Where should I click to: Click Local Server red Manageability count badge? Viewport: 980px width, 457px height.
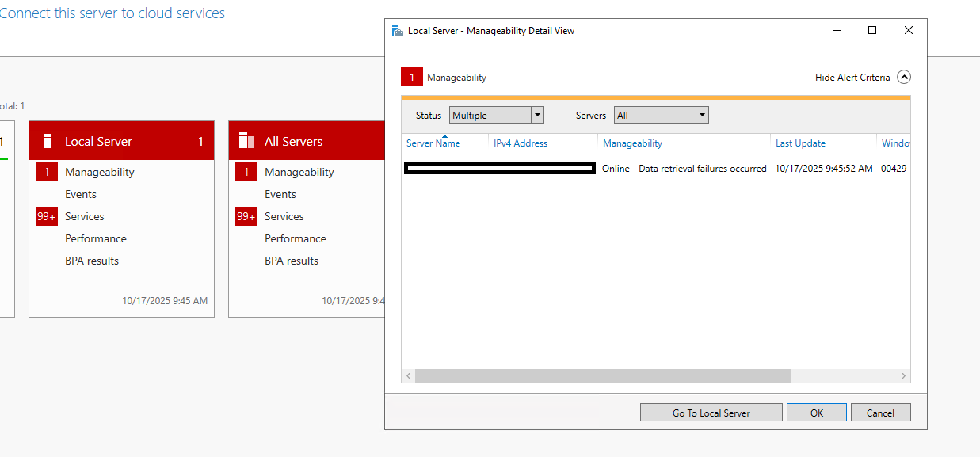pyautogui.click(x=47, y=172)
